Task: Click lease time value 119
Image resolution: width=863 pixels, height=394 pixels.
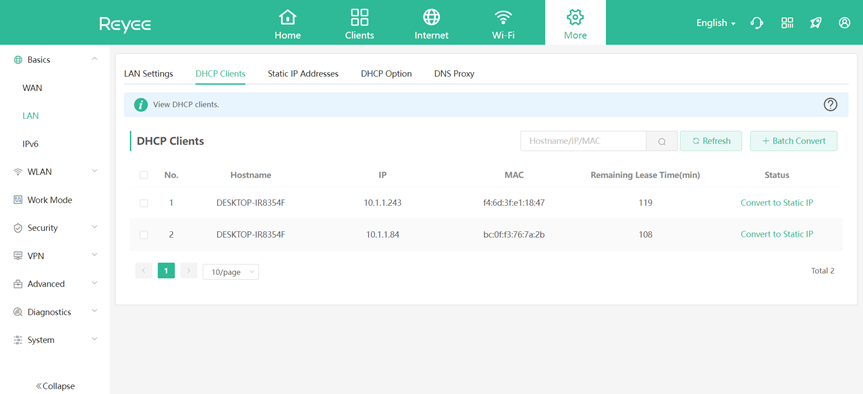Action: coord(646,203)
